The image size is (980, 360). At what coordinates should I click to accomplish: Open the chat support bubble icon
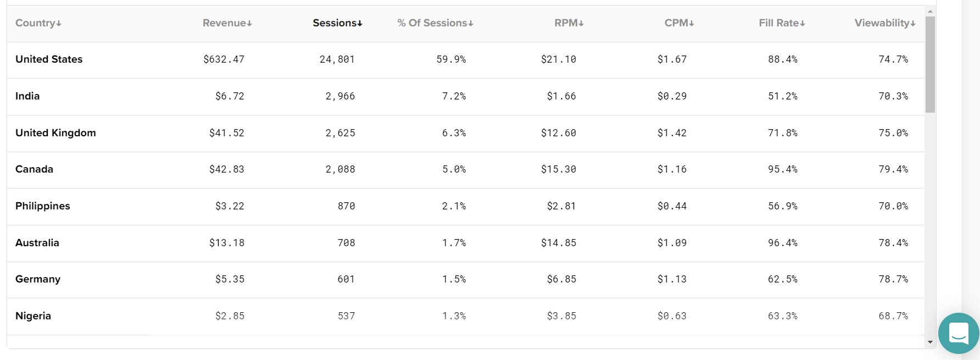tap(959, 333)
